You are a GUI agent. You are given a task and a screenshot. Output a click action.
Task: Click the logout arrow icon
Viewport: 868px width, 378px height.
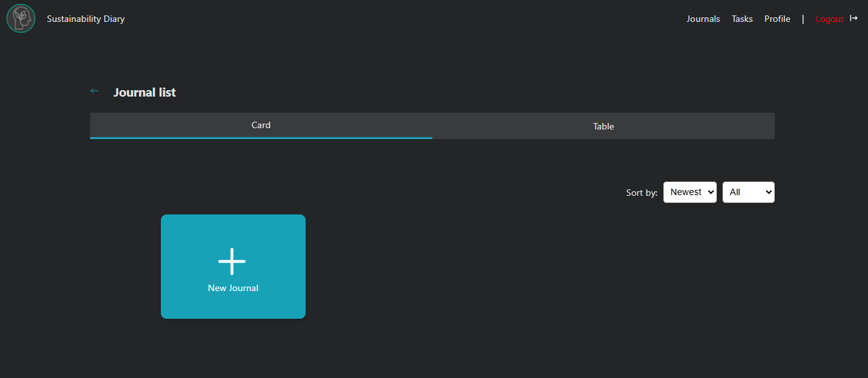coord(854,18)
